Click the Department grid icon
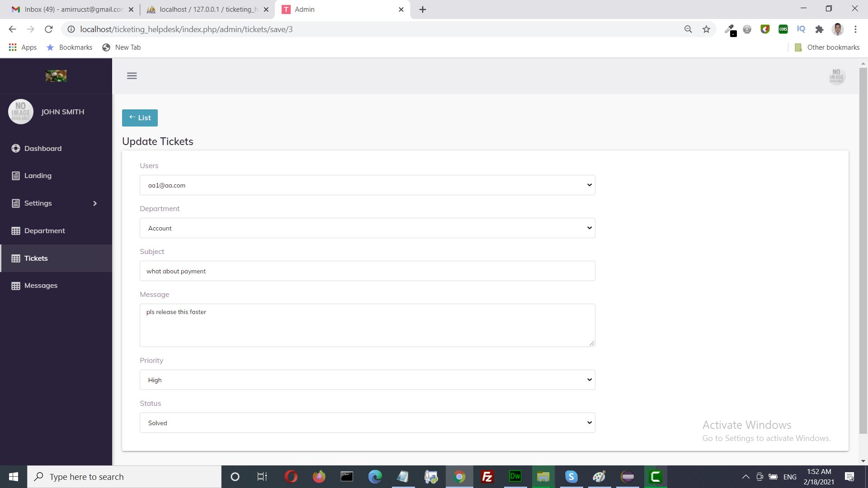The width and height of the screenshot is (868, 488). (16, 231)
